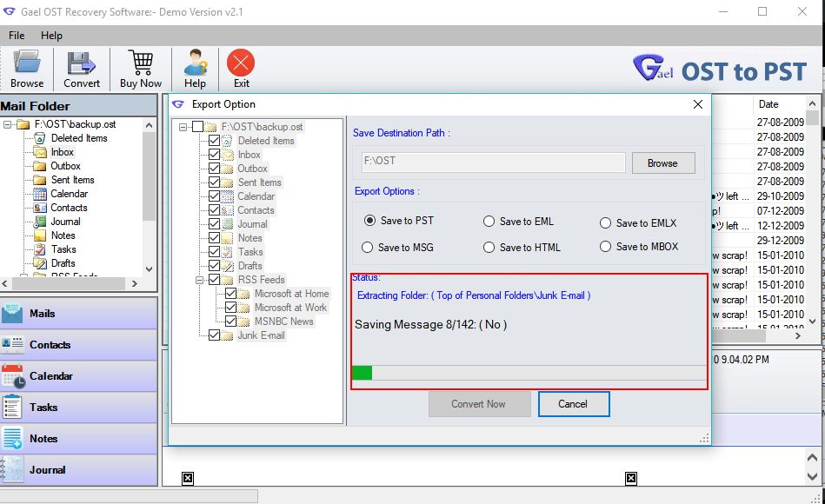Select Deleted Items in Mail Folder tree
Image resolution: width=825 pixels, height=504 pixels.
(79, 138)
